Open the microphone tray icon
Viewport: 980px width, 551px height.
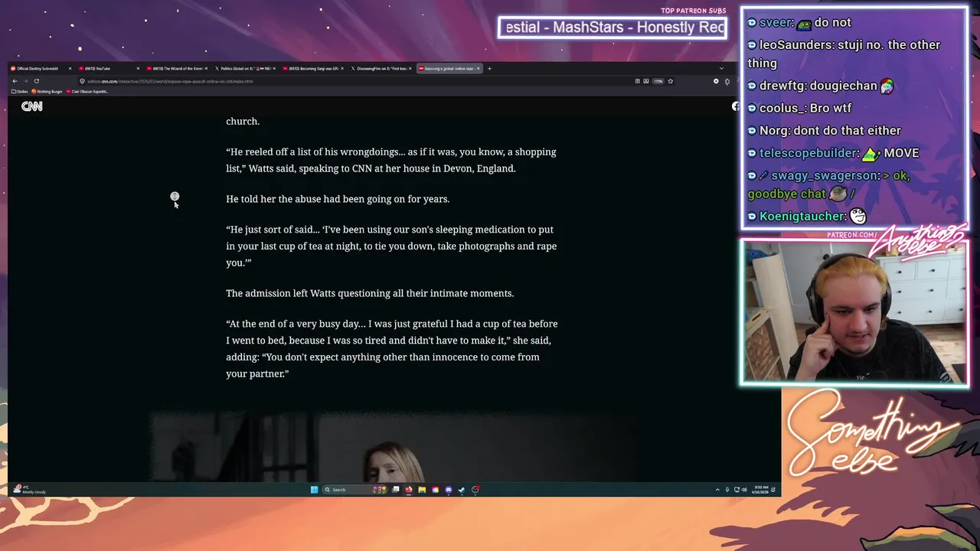[x=727, y=490]
